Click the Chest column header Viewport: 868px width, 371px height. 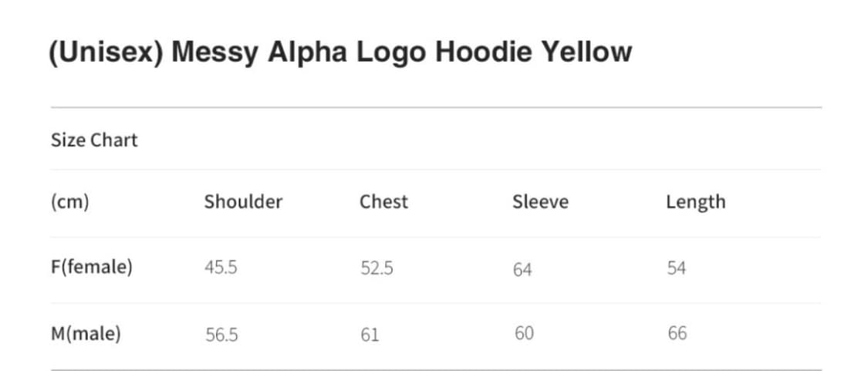tap(383, 202)
